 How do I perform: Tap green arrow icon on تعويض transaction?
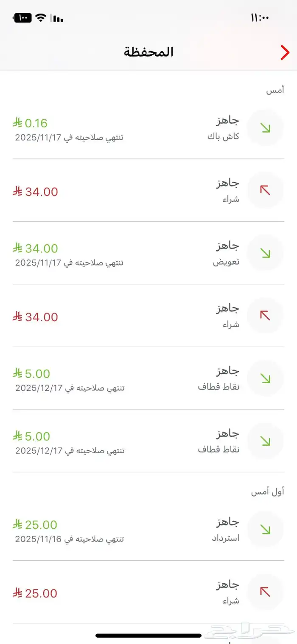pyautogui.click(x=266, y=253)
